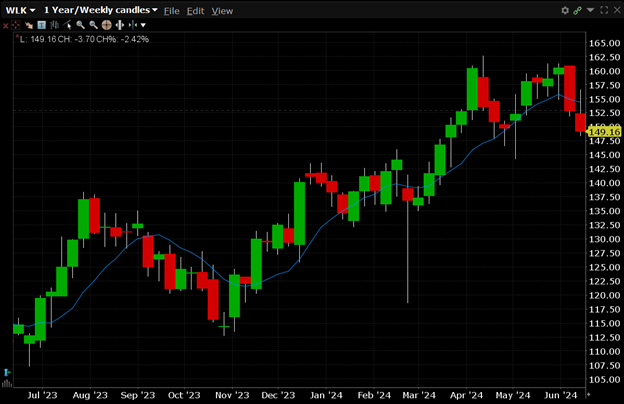Click the round orange crosshair icon
Image resolution: width=624 pixels, height=404 pixels.
[x=107, y=25]
